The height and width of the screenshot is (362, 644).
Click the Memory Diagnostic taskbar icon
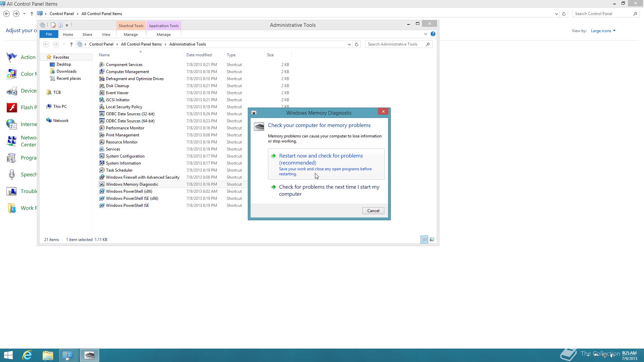click(89, 355)
